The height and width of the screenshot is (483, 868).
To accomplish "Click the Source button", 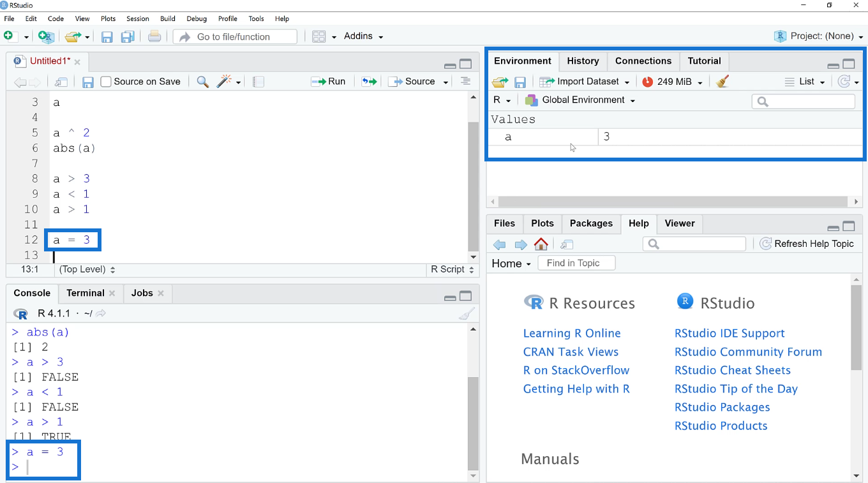I will [412, 82].
